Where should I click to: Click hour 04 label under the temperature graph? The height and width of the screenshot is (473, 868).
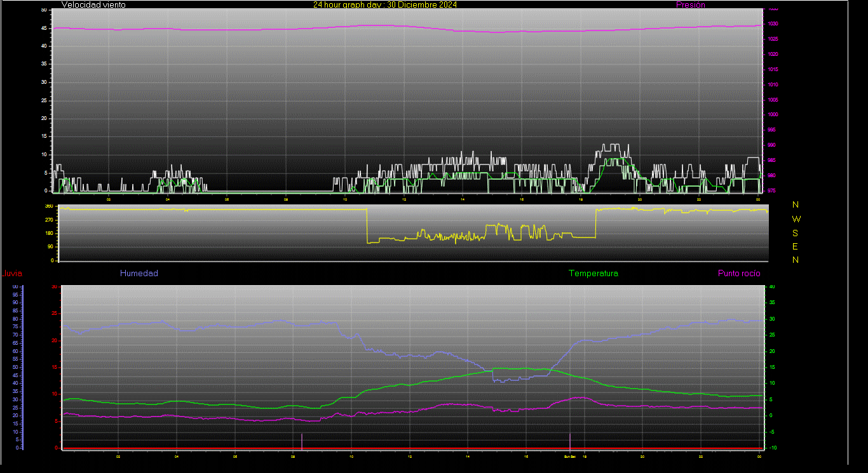click(x=176, y=456)
